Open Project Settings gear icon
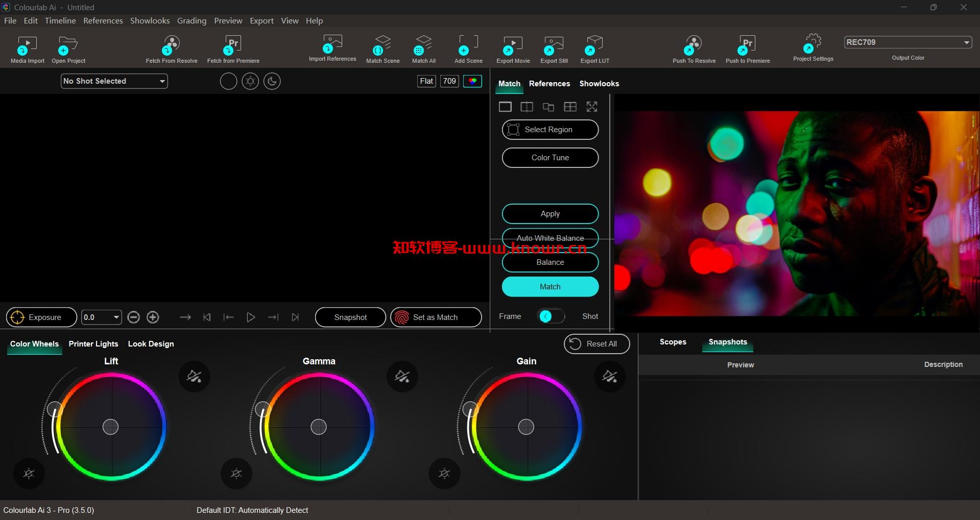980x520 pixels. pyautogui.click(x=812, y=44)
